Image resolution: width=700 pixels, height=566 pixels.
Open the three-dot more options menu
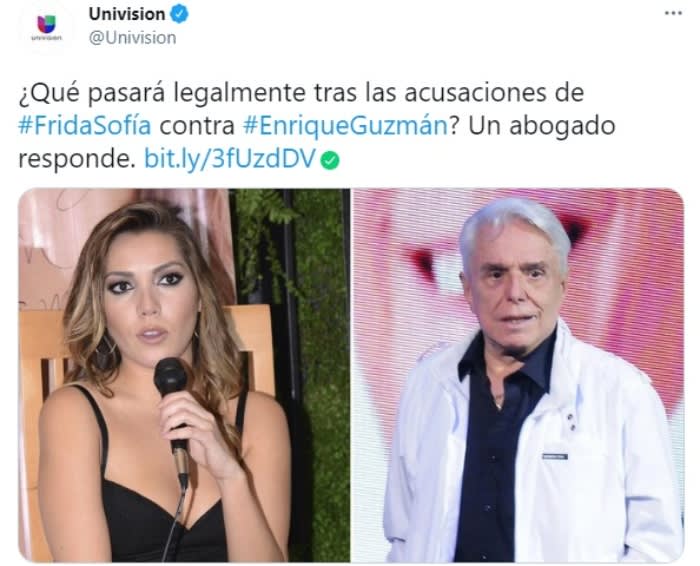pyautogui.click(x=673, y=13)
